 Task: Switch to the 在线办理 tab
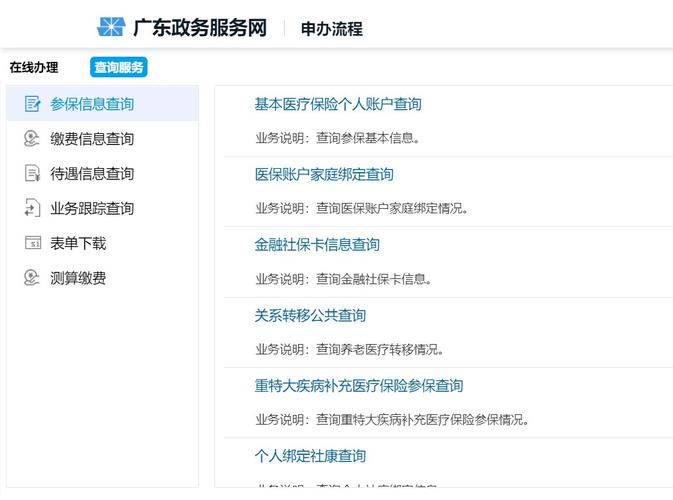point(34,67)
